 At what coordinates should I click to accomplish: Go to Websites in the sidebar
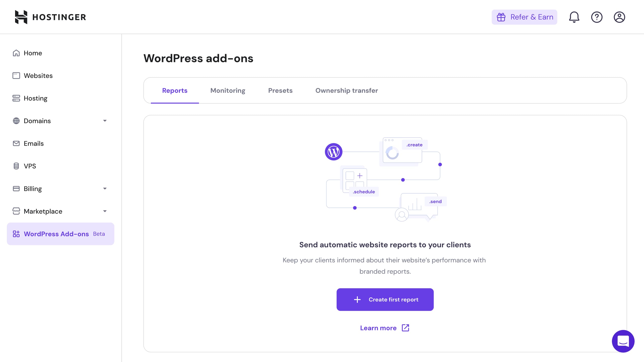pos(38,76)
